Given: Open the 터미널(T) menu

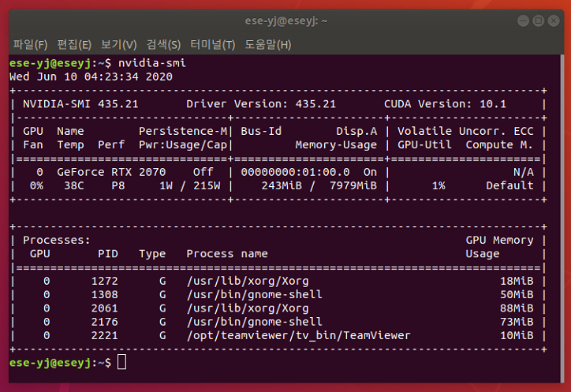Looking at the screenshot, I should (213, 44).
